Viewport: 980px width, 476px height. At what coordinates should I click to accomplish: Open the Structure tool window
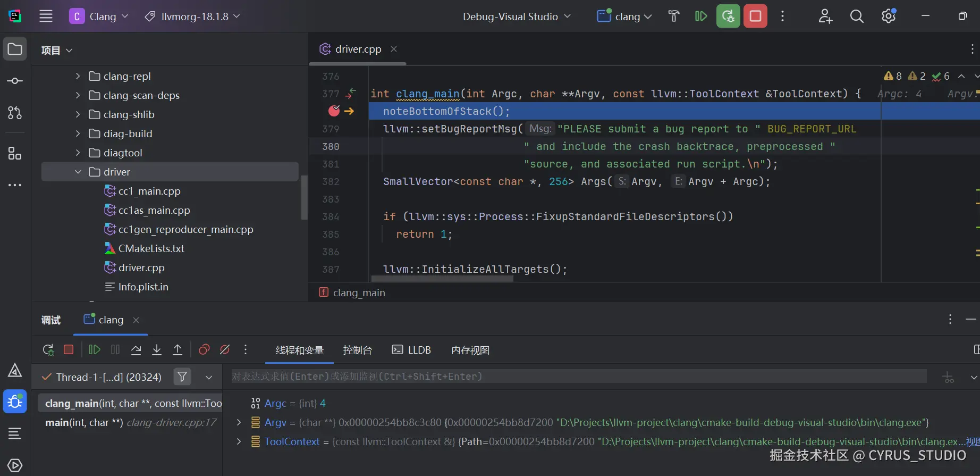click(x=15, y=154)
